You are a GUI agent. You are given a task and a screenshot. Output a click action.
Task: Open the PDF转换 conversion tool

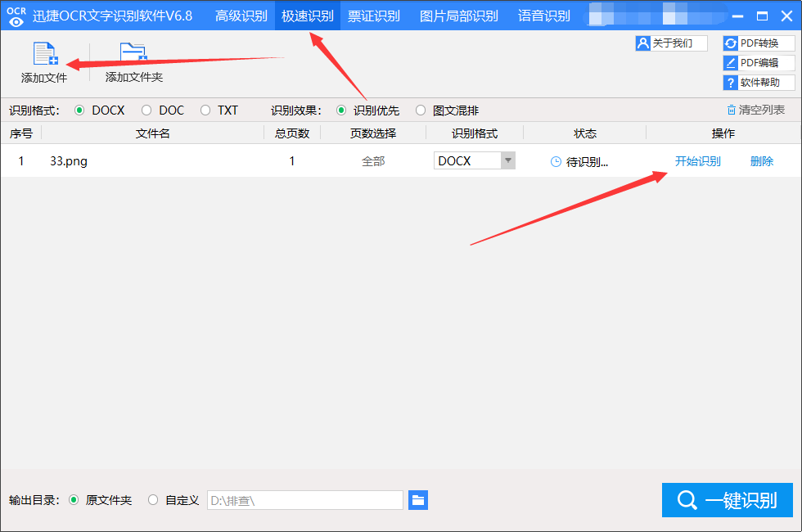tap(759, 43)
